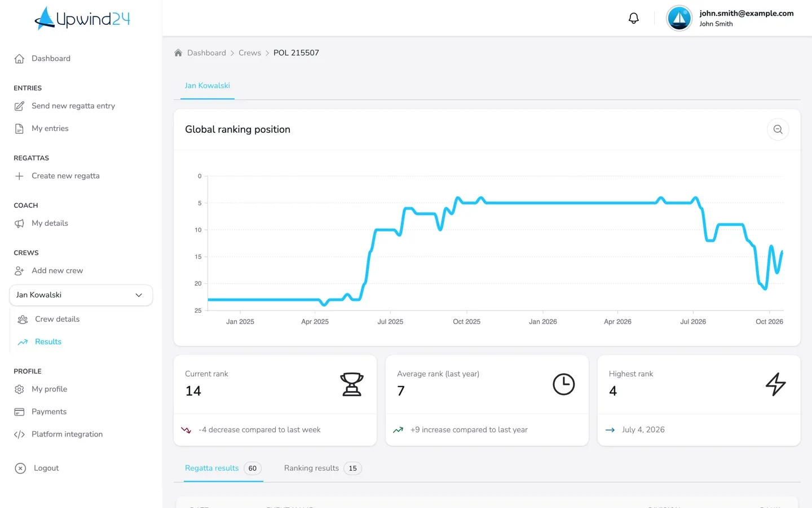This screenshot has height=508, width=812.
Task: Open Platform integration settings
Action: coord(67,435)
